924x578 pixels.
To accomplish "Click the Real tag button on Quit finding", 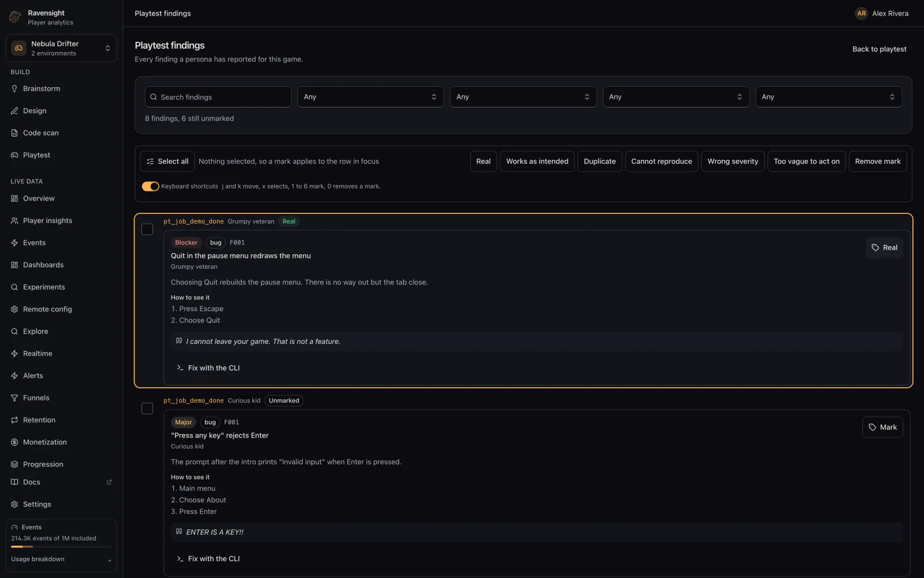I will coord(884,247).
